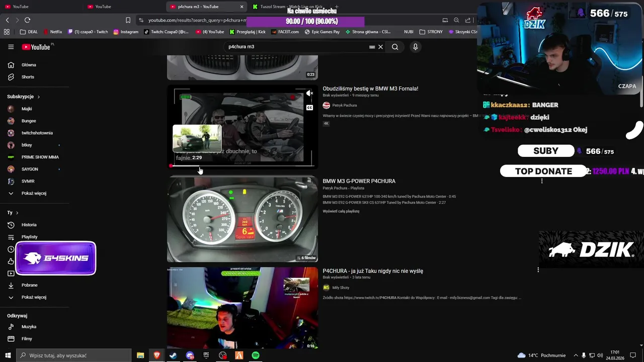
Task: Go to the YouTube logo home link
Action: pos(36,47)
